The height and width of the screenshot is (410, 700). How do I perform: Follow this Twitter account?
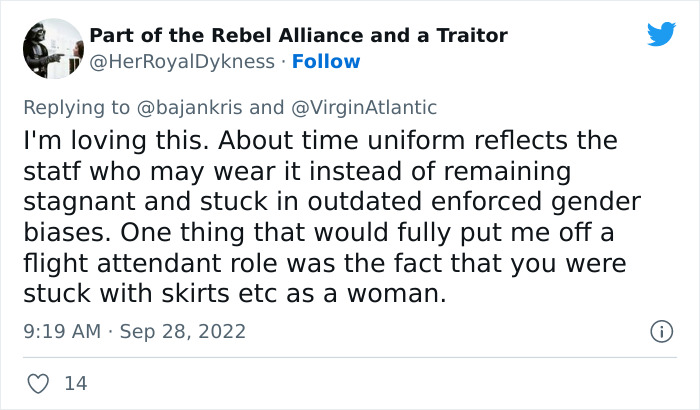(x=326, y=62)
